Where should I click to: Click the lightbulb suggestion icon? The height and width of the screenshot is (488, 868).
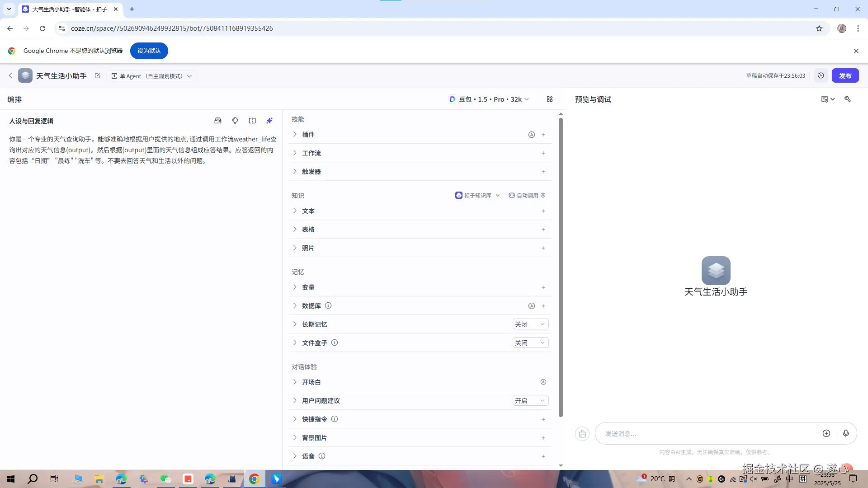click(235, 121)
